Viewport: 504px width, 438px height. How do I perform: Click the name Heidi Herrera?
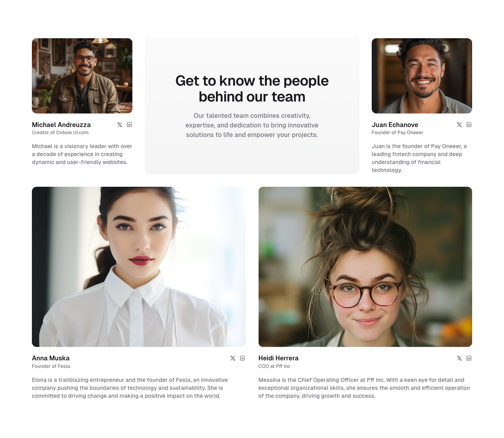click(278, 358)
